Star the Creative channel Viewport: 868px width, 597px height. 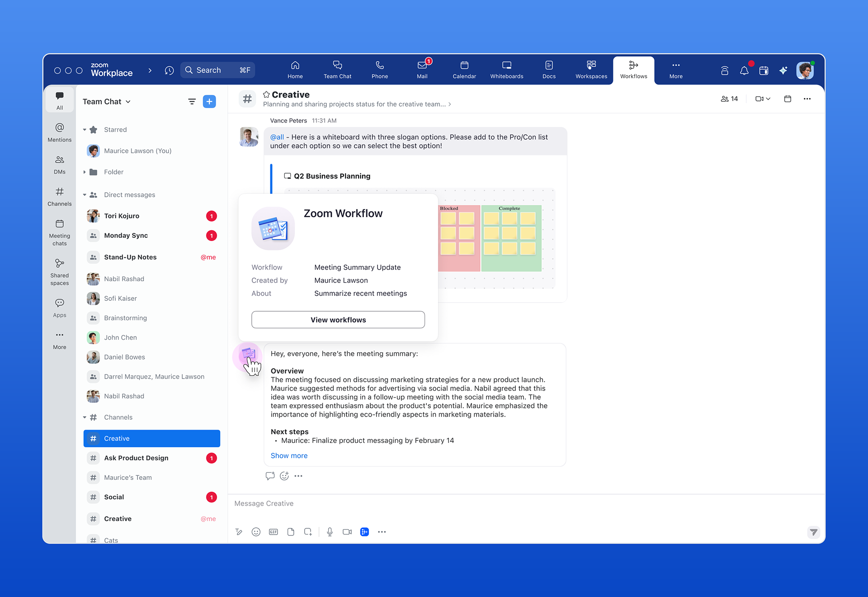click(266, 95)
